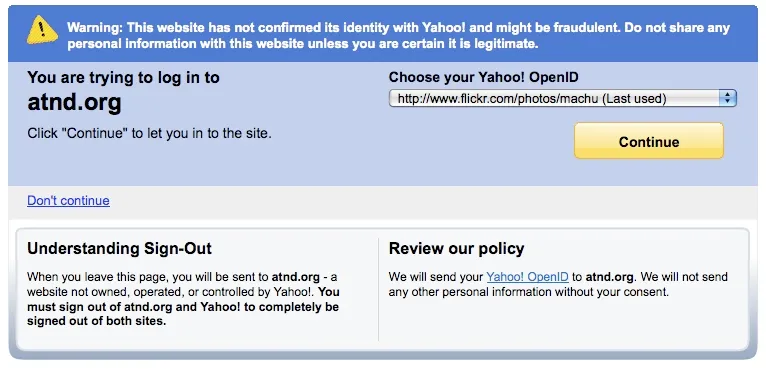
Task: Select the flickr.com/photos/machu OpenID field
Action: point(562,98)
